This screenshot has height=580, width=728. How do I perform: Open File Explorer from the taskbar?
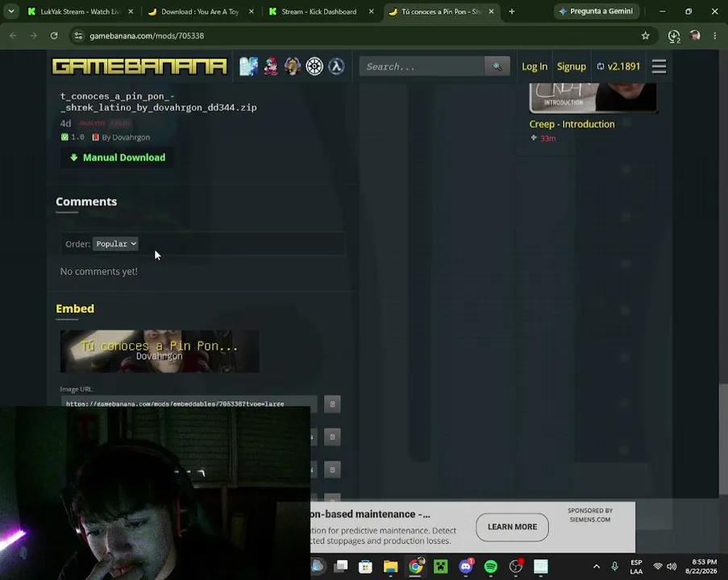pyautogui.click(x=390, y=566)
